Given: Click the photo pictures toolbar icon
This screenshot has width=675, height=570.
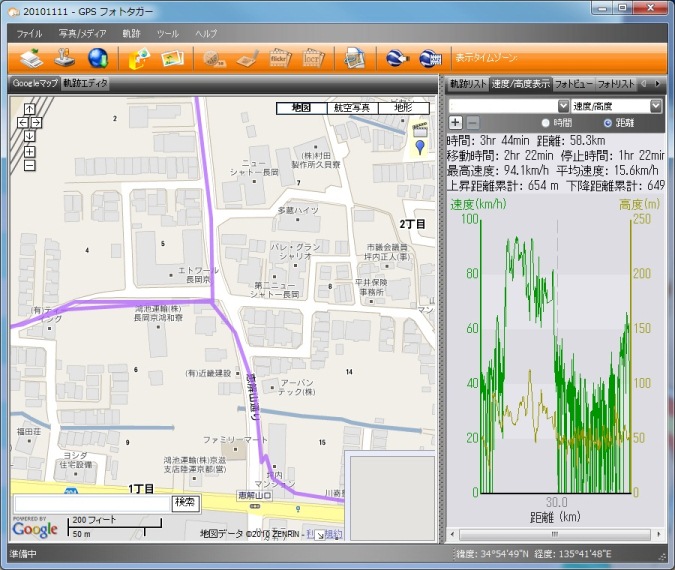Looking at the screenshot, I should (x=172, y=58).
